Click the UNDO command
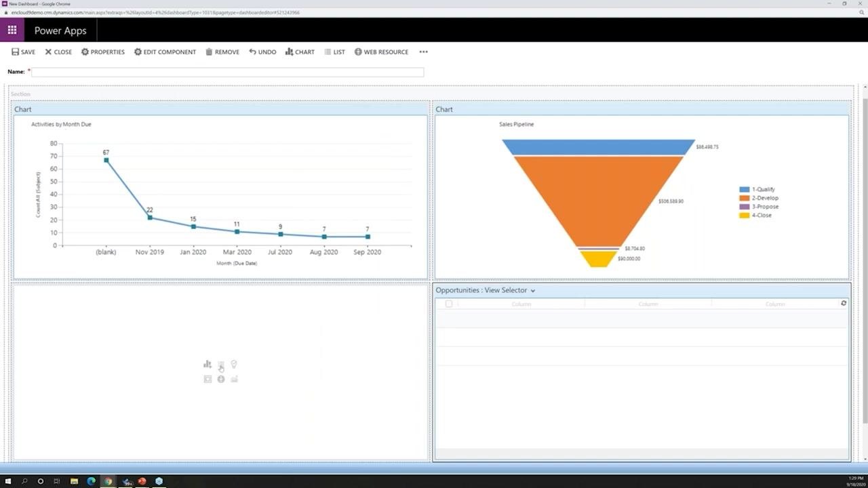The width and height of the screenshot is (868, 488). pyautogui.click(x=262, y=52)
